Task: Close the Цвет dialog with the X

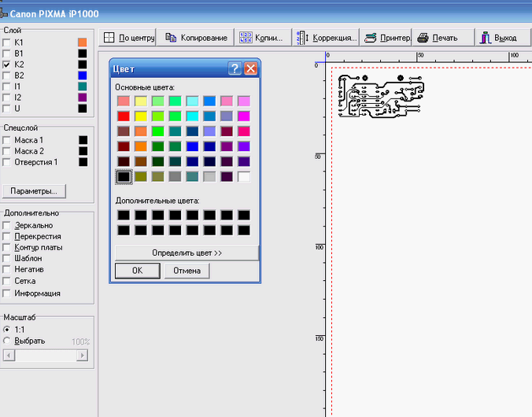Action: pos(251,68)
